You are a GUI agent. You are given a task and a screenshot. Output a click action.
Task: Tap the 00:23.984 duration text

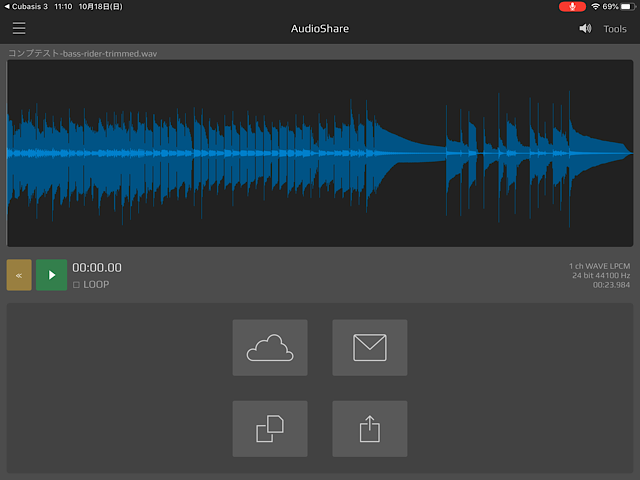point(611,285)
